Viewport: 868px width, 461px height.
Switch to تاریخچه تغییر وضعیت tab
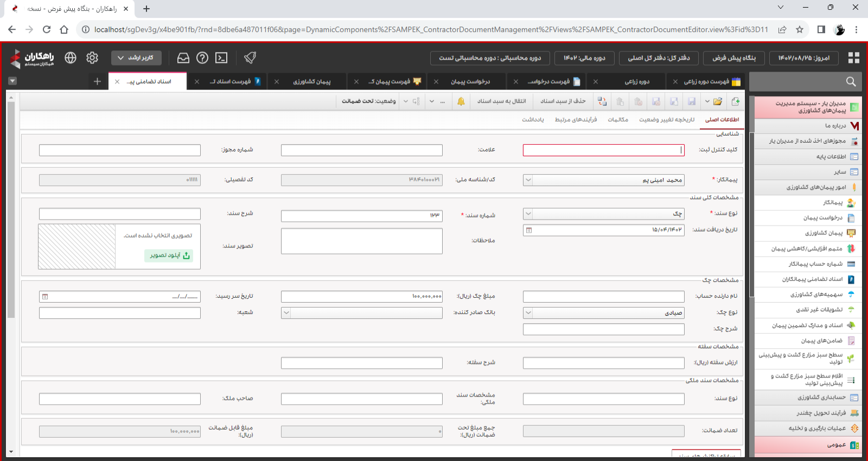pos(667,120)
